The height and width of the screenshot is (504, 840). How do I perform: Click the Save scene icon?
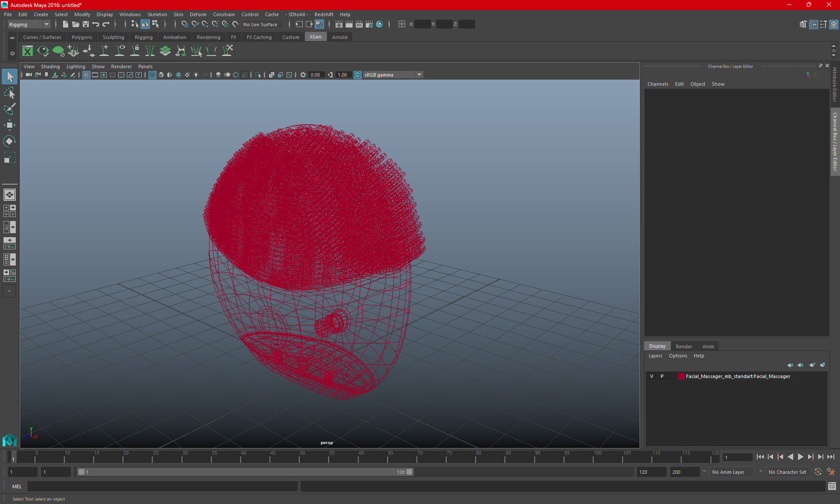pyautogui.click(x=86, y=24)
